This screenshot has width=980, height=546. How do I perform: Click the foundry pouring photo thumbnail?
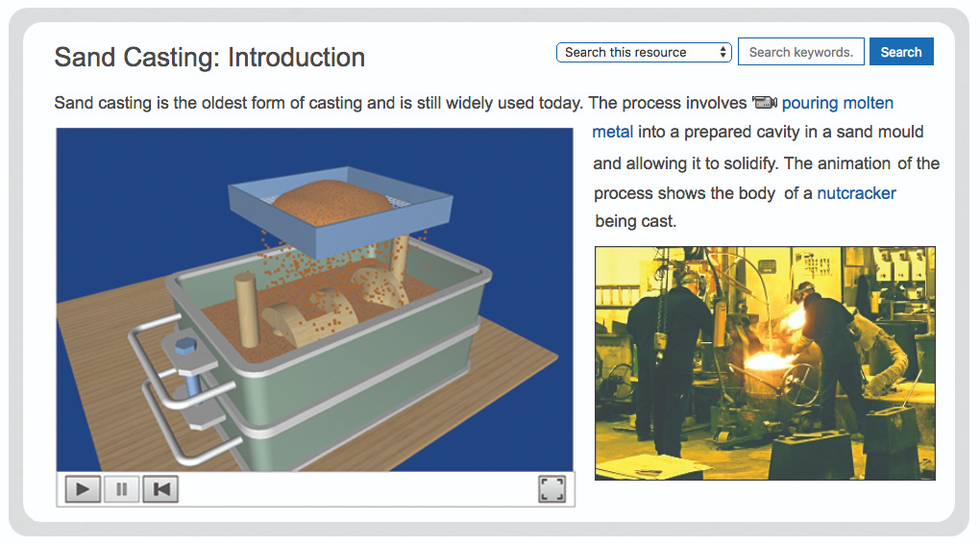[x=765, y=363]
